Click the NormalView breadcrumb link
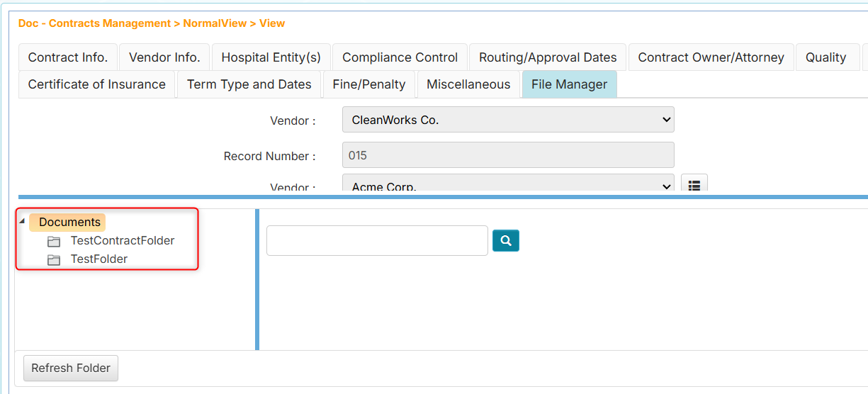Image resolution: width=868 pixels, height=394 pixels. [x=215, y=23]
